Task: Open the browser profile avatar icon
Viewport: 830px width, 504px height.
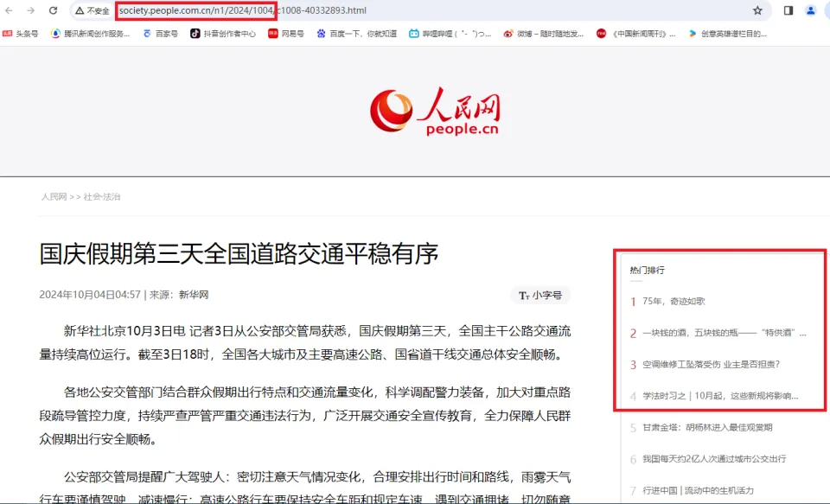Action: tap(811, 10)
